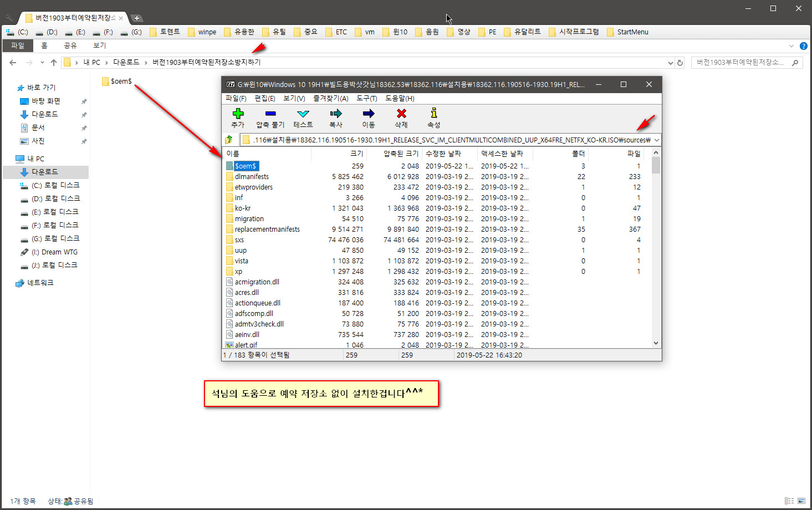The image size is (812, 510).
Task: Open the 보기 ribbon tab in Explorer
Action: (100, 45)
